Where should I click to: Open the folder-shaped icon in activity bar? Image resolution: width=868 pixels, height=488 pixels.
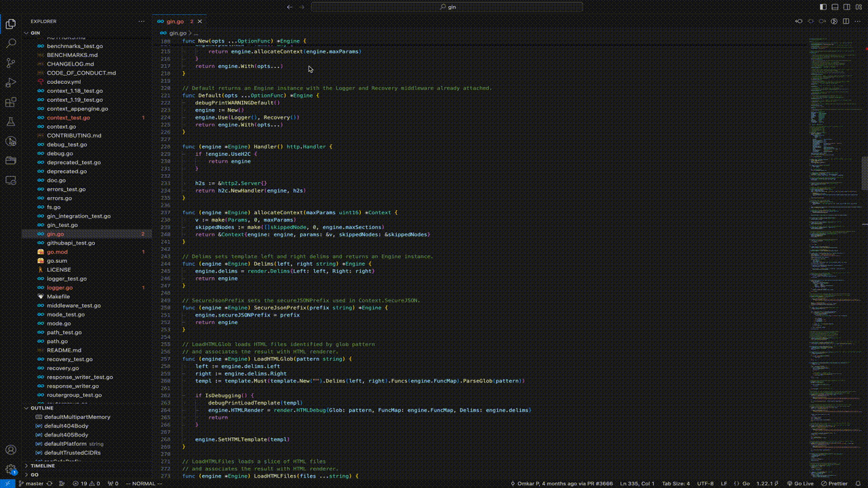(11, 161)
